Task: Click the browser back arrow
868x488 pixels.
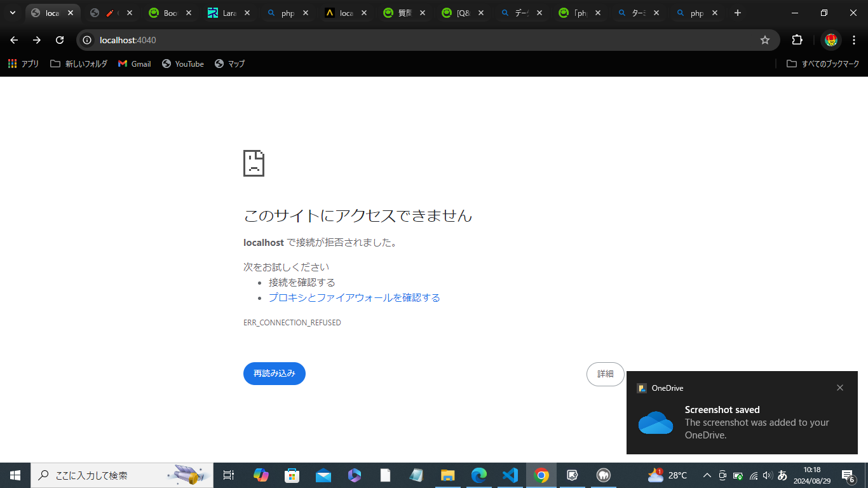Action: 14,40
